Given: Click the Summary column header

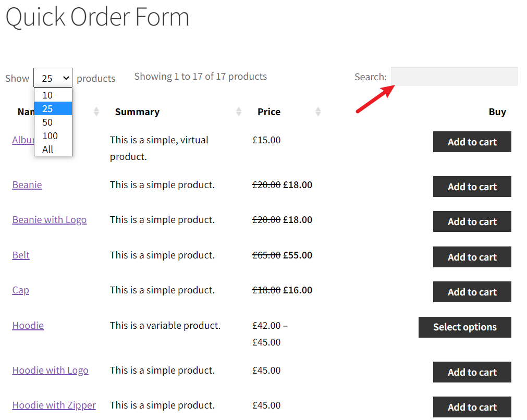Looking at the screenshot, I should coord(137,112).
